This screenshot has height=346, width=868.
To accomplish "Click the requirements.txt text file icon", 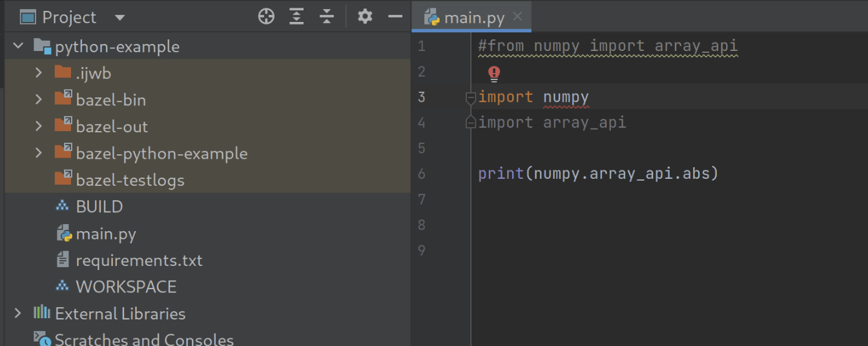I will point(63,260).
